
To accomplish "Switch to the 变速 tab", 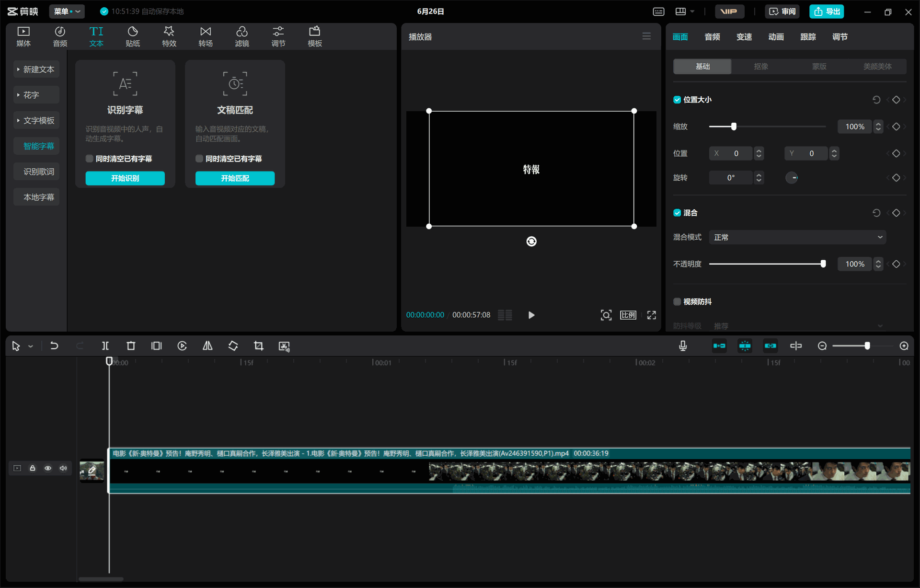I will [x=744, y=37].
